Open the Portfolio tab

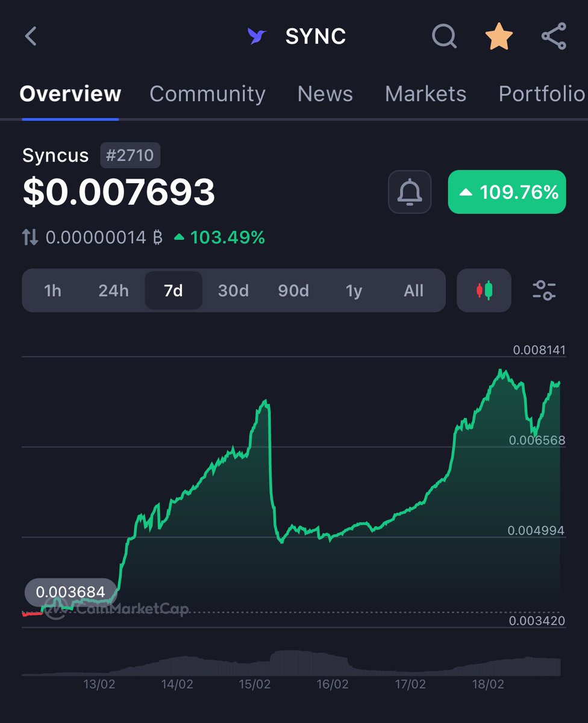click(x=542, y=94)
